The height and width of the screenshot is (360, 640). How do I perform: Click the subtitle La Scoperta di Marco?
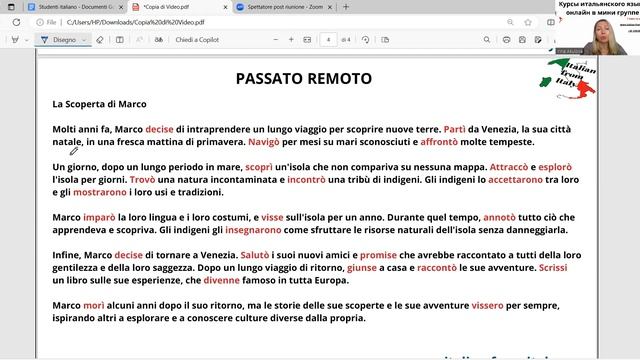(99, 104)
